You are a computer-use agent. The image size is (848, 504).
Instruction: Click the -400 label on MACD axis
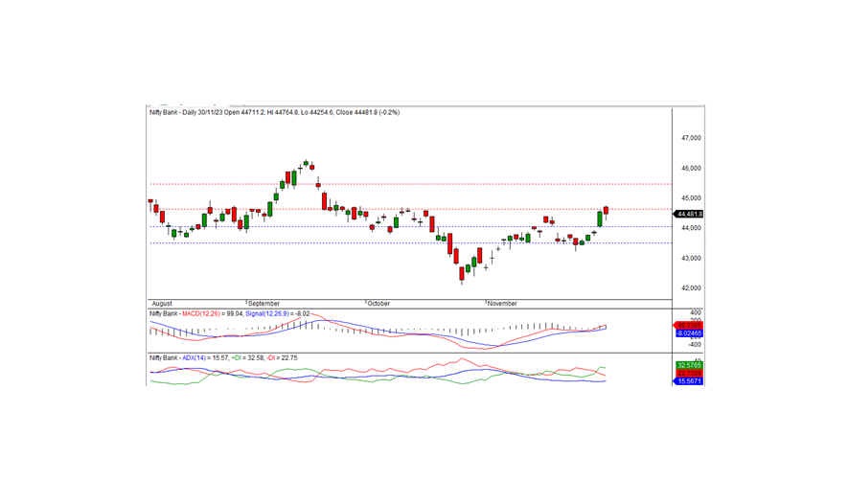click(x=695, y=345)
